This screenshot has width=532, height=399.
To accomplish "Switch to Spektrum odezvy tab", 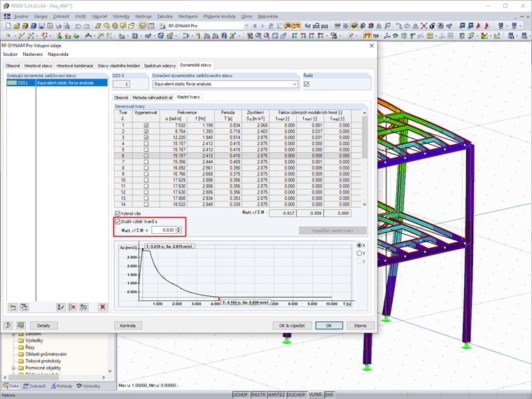I will tap(160, 66).
